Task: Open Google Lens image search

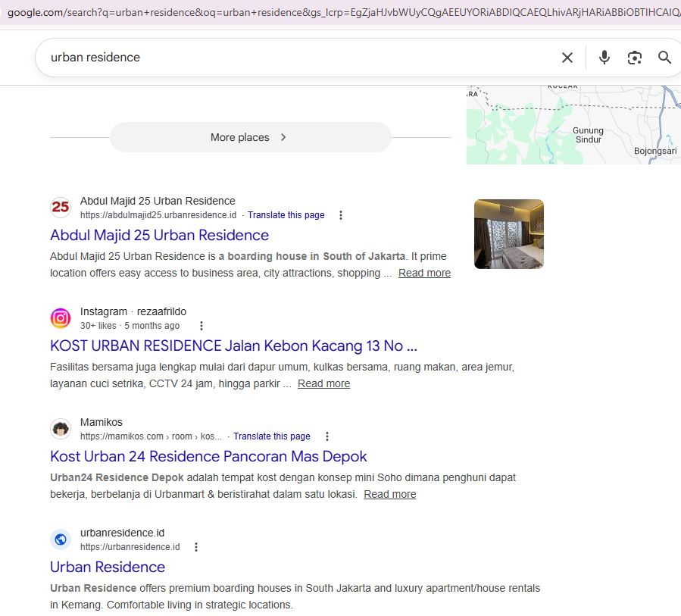Action: click(635, 57)
